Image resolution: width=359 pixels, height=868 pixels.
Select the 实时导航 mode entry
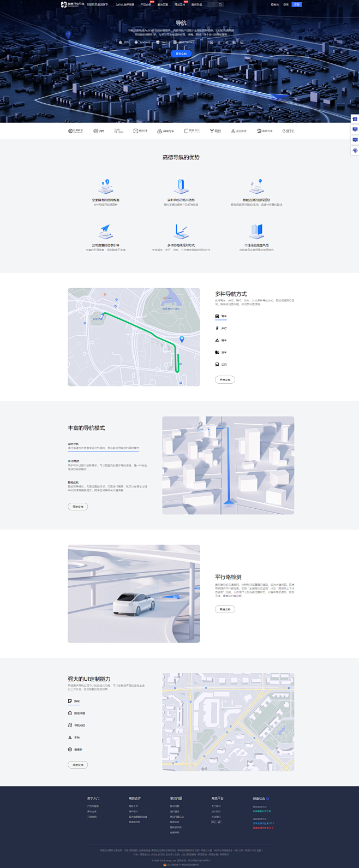[x=104, y=446]
